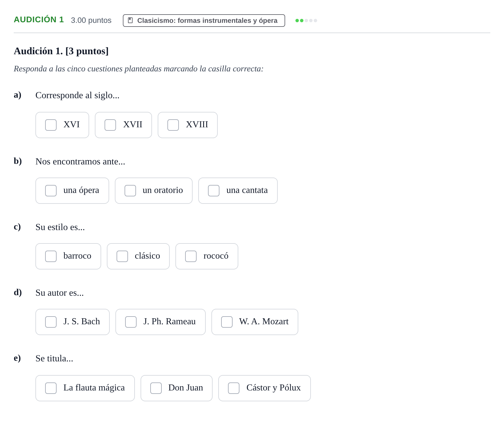Tick 'La flauta mágica' title
Image resolution: width=504 pixels, height=423 pixels.
51,388
